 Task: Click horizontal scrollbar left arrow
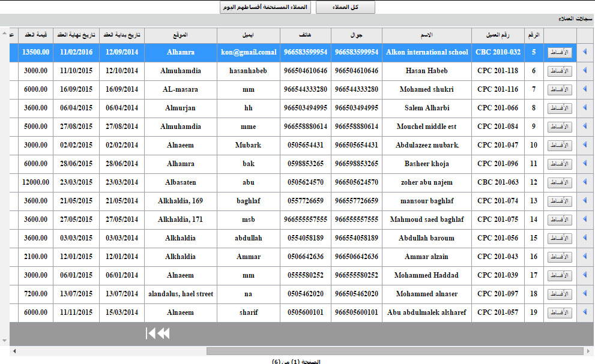coord(14,351)
